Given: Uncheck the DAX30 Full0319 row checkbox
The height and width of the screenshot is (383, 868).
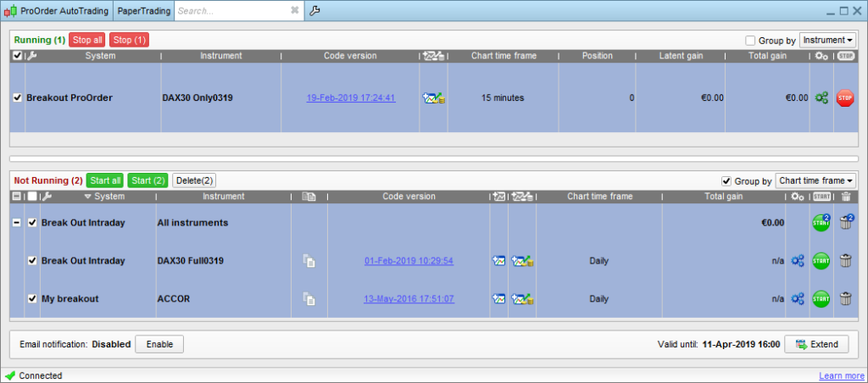Looking at the screenshot, I should [33, 261].
